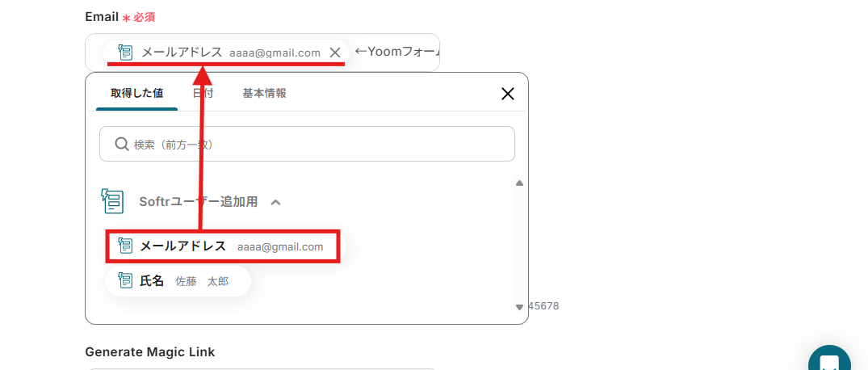This screenshot has width=868, height=370.
Task: Open the 基本情報 tab
Action: tap(264, 93)
